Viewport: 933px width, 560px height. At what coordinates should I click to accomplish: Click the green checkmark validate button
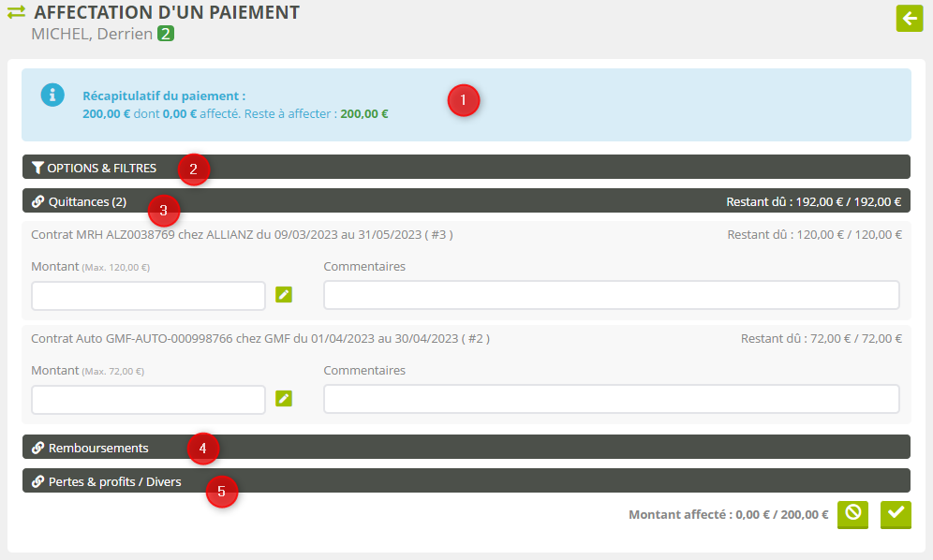click(896, 514)
